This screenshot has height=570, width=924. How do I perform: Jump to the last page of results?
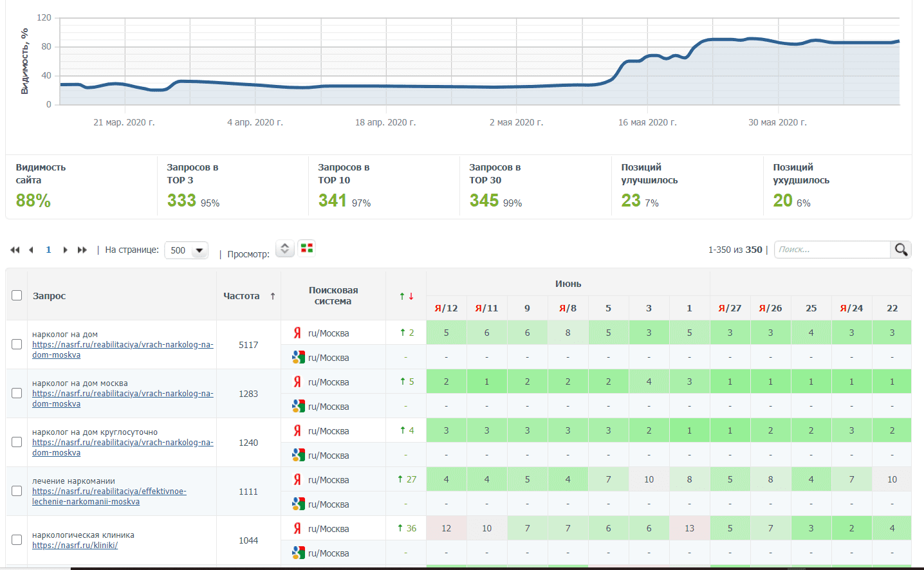click(82, 250)
